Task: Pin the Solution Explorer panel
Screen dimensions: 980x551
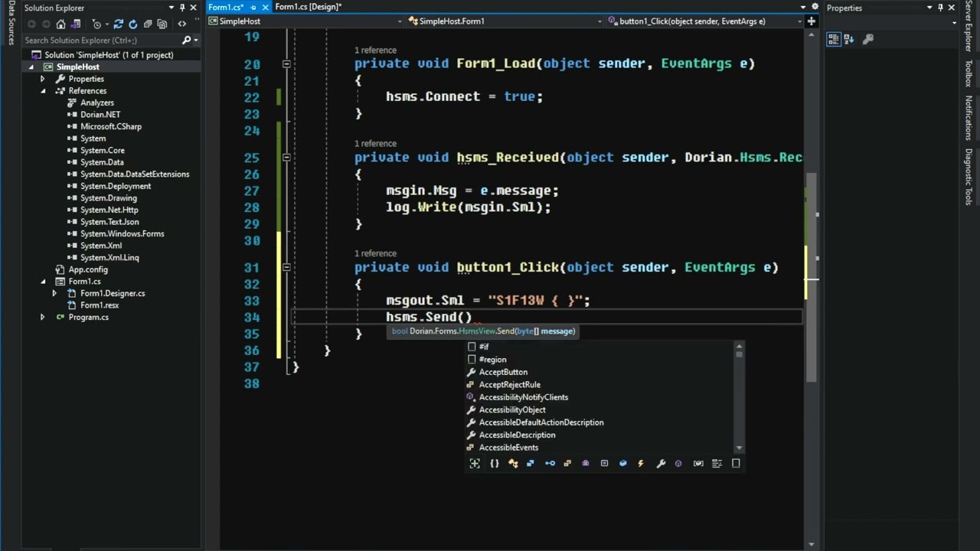Action: coord(181,8)
